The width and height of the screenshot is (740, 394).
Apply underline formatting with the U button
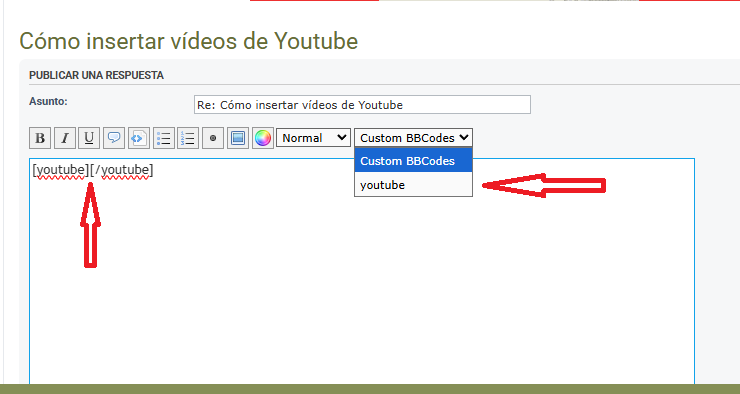coord(89,138)
